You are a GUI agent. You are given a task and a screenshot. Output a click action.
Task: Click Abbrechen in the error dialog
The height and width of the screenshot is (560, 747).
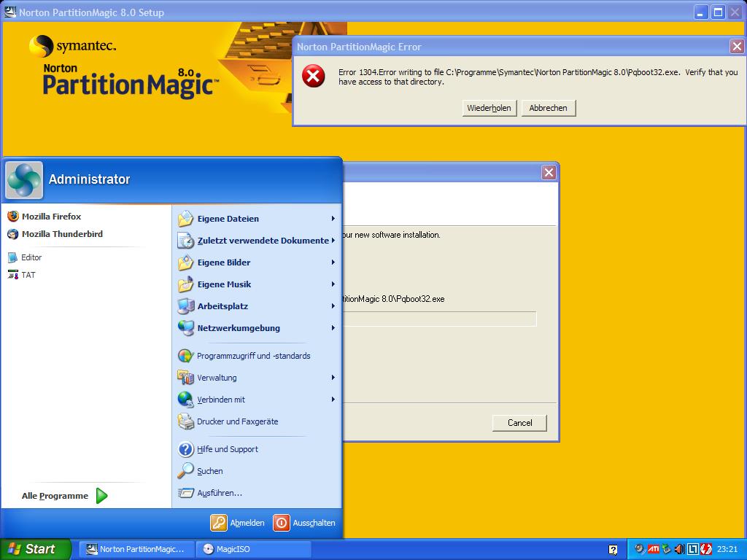click(549, 108)
